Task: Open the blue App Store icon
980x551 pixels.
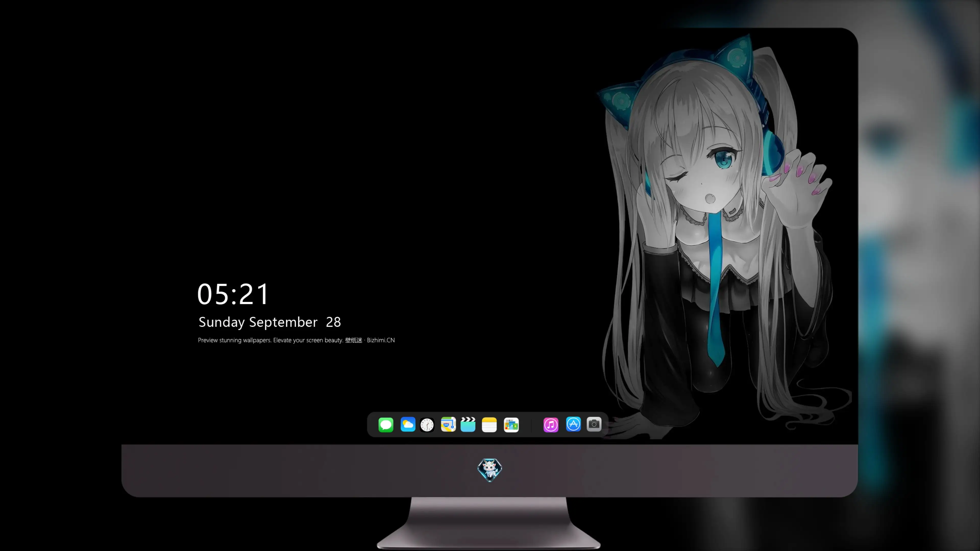Action: 573,424
